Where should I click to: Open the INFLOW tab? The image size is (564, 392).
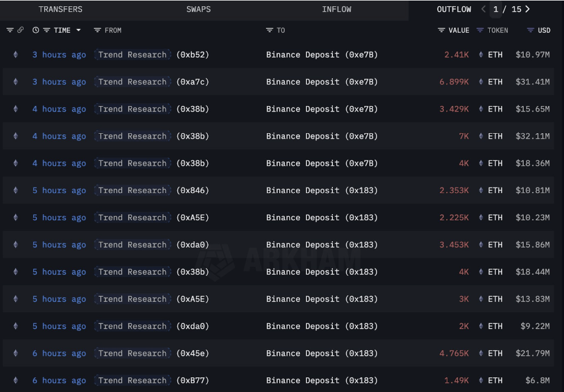[x=336, y=10]
